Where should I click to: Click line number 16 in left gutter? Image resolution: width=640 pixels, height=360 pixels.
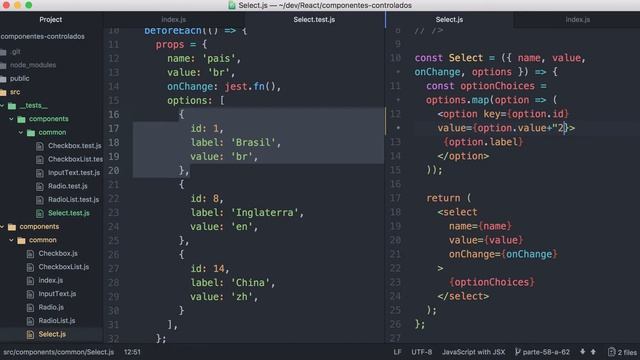[113, 115]
